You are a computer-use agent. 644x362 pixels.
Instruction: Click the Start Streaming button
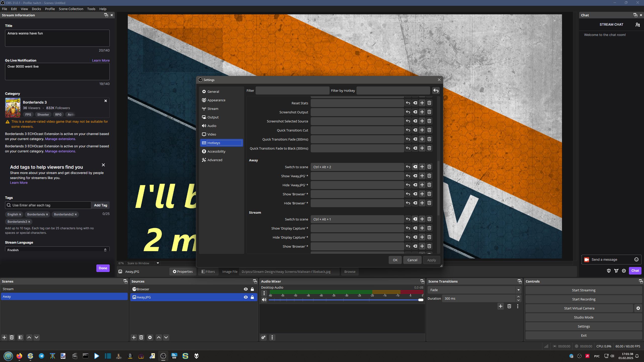click(x=583, y=290)
